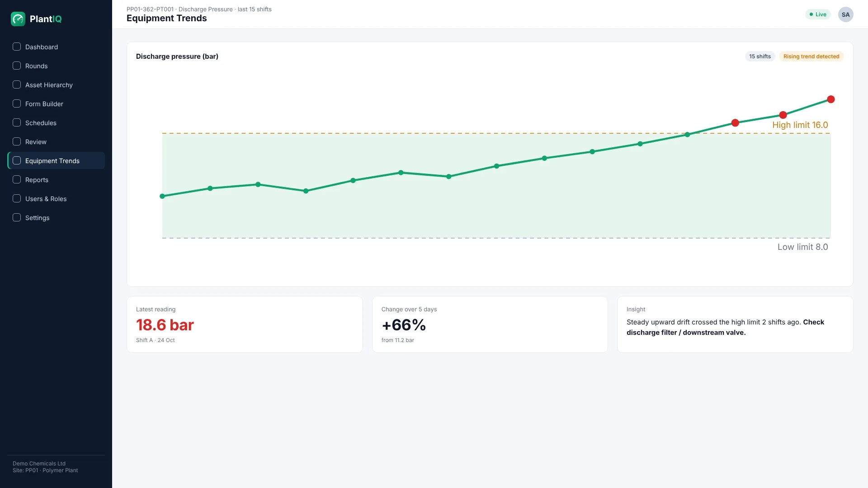Click the Site: PP01 · Polymer Plant text
This screenshot has height=488, width=868.
click(x=45, y=470)
